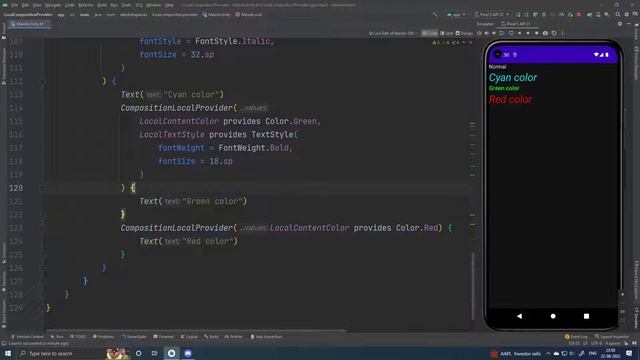Click the app breadcrumb segment

pos(61,15)
